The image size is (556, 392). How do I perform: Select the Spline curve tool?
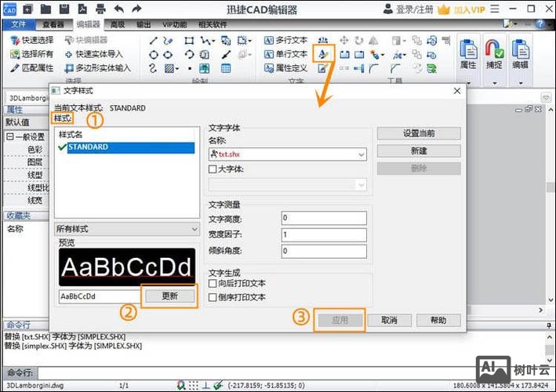(153, 68)
